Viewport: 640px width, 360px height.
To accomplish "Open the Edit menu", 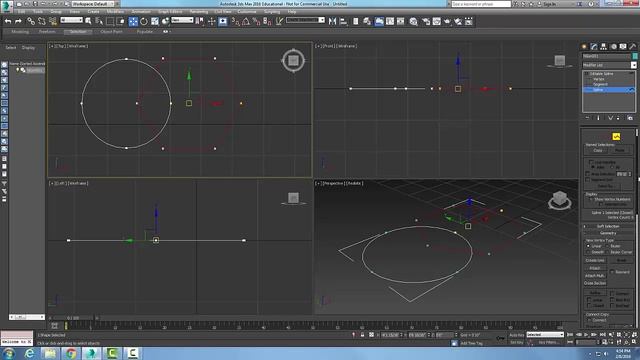I will click(21, 11).
